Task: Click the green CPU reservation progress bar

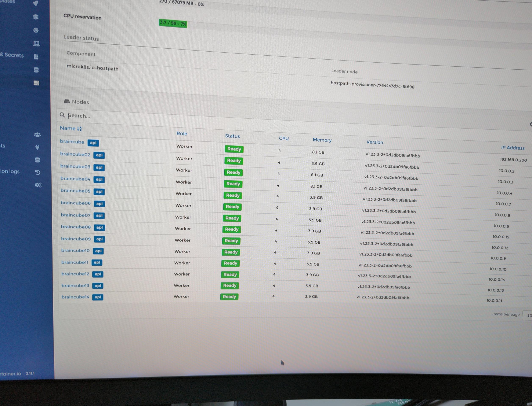Action: (173, 24)
